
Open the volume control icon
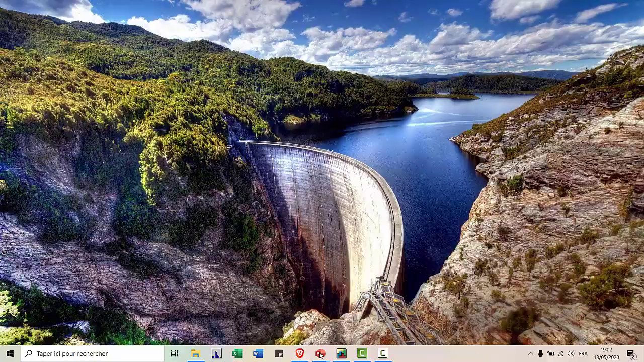(x=571, y=353)
